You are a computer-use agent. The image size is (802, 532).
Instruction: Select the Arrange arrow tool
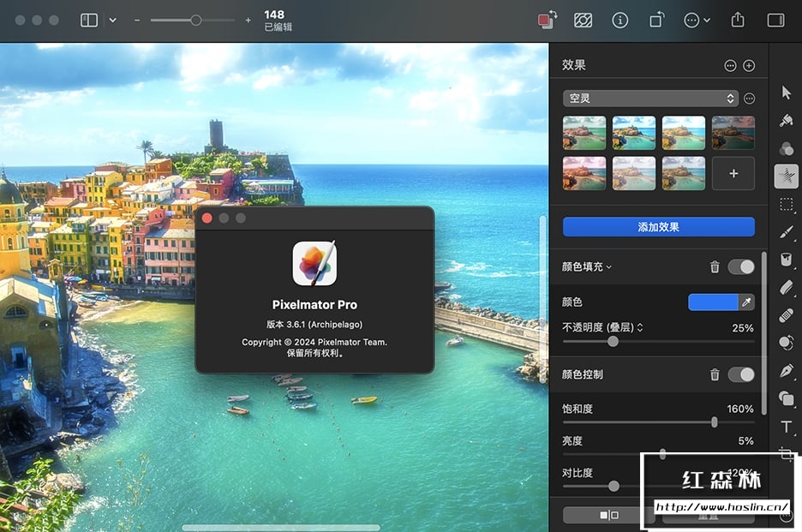(786, 93)
